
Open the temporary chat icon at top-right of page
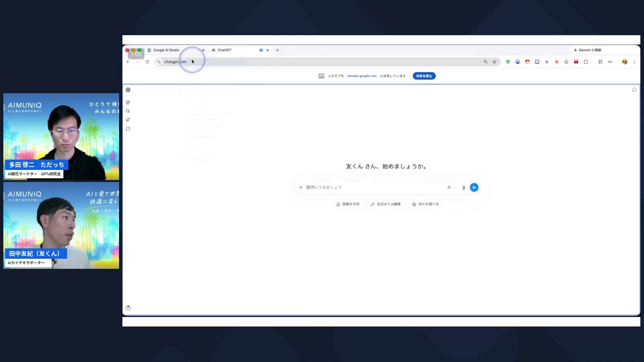(634, 90)
